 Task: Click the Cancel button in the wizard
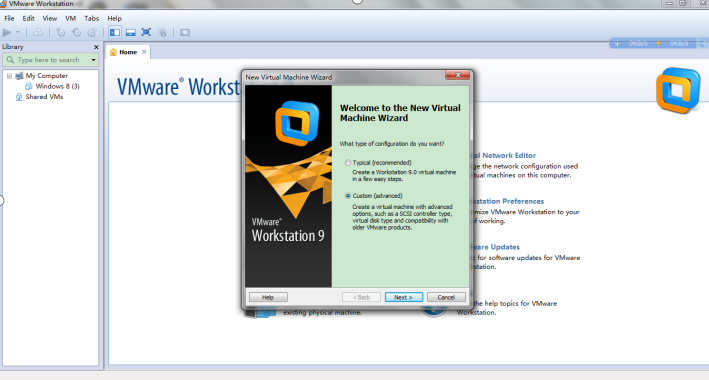click(446, 297)
